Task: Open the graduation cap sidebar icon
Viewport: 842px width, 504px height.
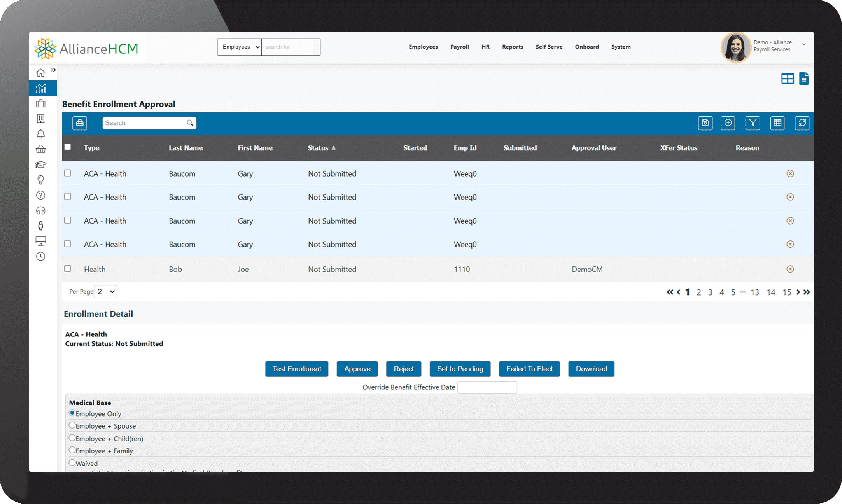Action: [x=40, y=164]
